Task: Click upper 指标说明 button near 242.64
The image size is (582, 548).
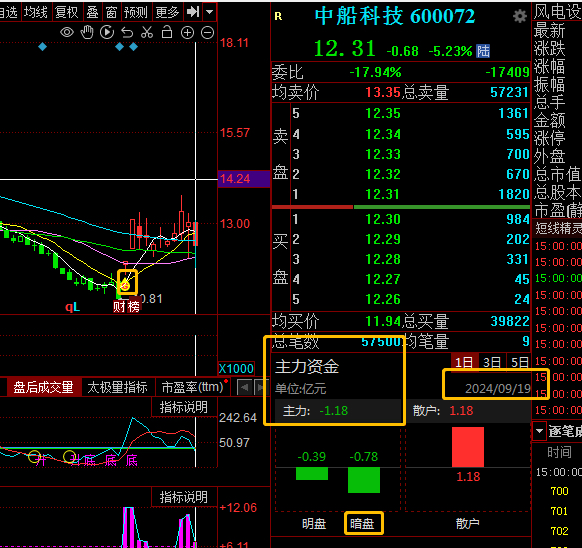Action: pyautogui.click(x=184, y=407)
